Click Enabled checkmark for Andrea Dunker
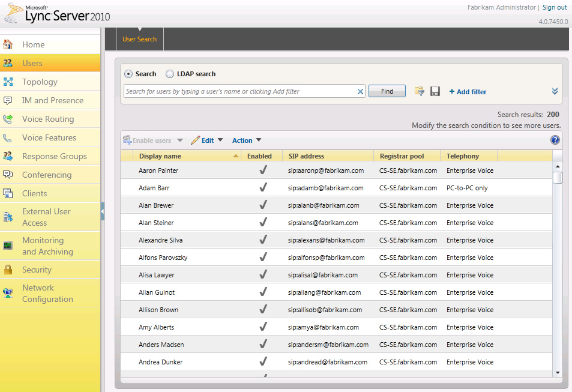This screenshot has height=392, width=572. point(263,362)
